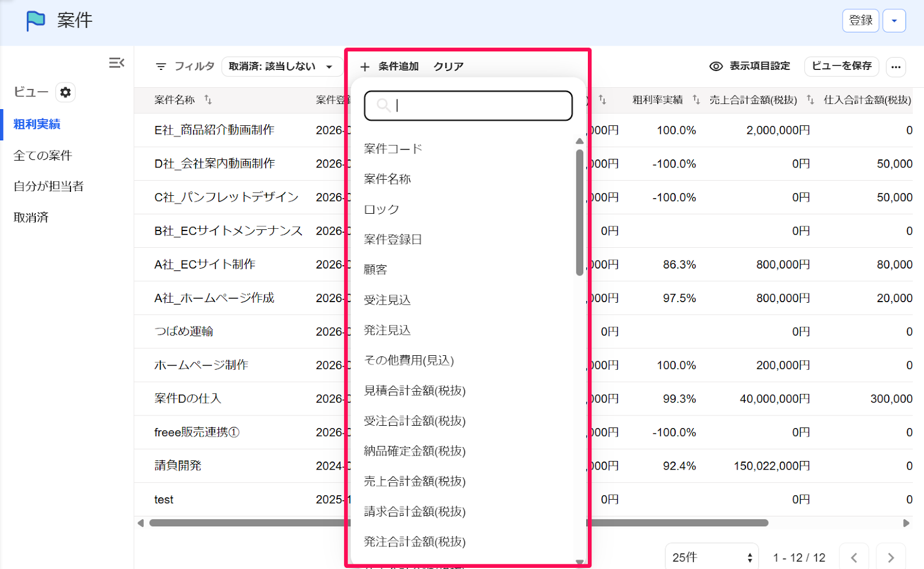Open row A社_ホームページ作成
Image resolution: width=924 pixels, height=569 pixels.
pyautogui.click(x=214, y=298)
